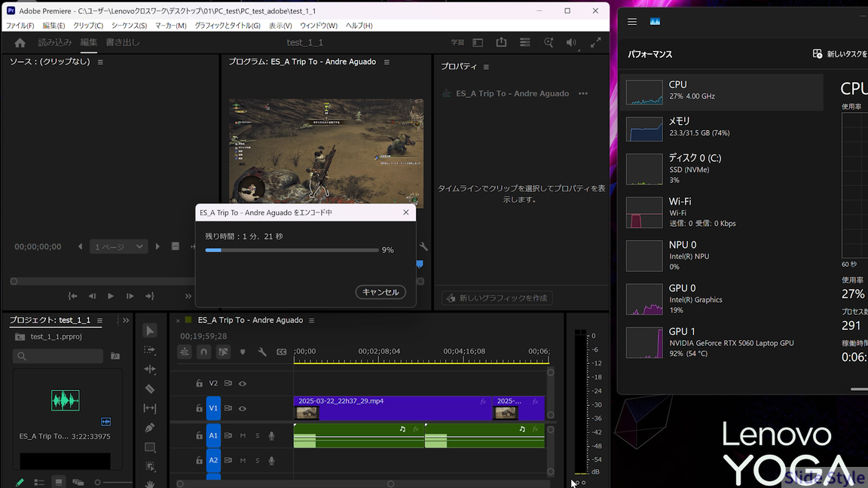Click the speaker audio icon in header
Image resolution: width=868 pixels, height=488 pixels.
[571, 43]
